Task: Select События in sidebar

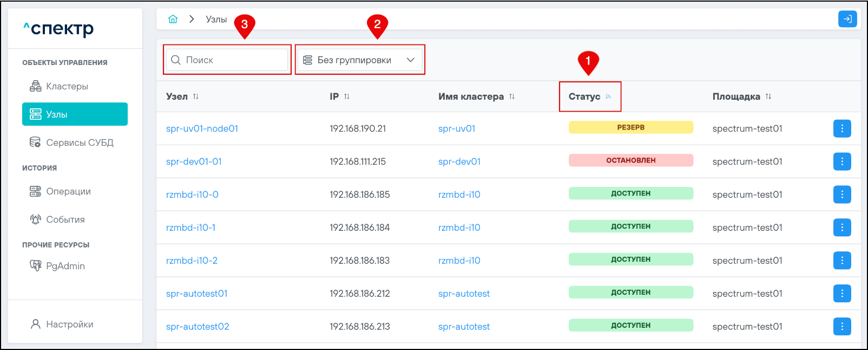Action: tap(65, 219)
